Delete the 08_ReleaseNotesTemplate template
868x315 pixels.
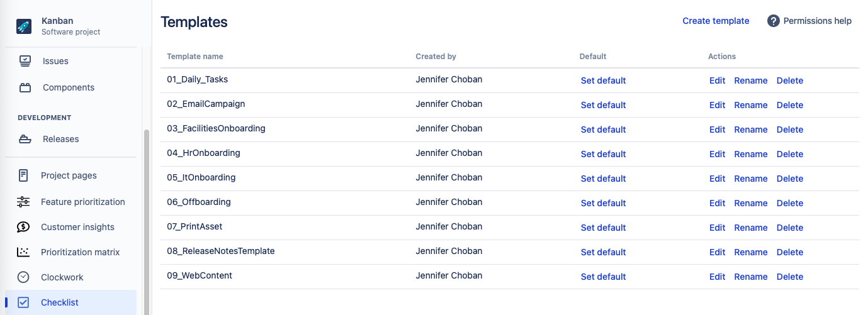coord(789,252)
